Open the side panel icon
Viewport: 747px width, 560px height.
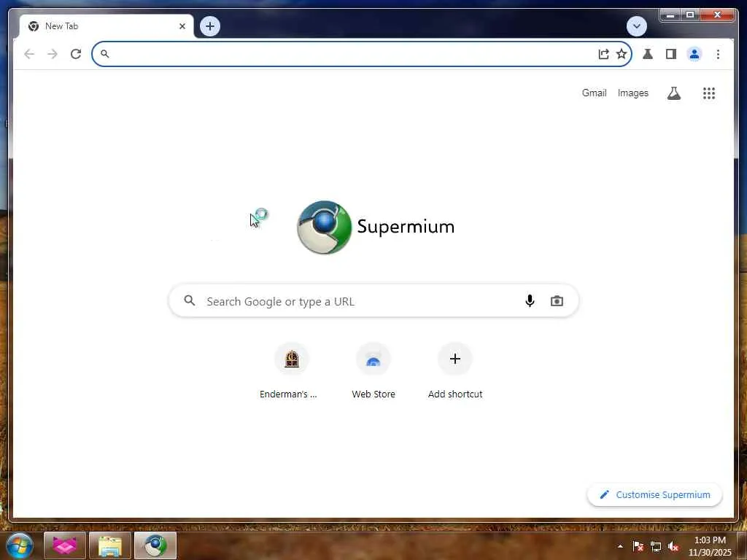[x=671, y=54]
